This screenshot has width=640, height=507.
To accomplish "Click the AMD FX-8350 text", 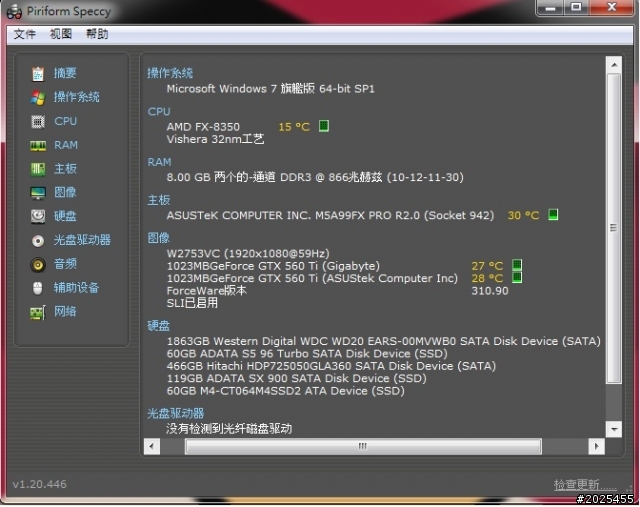I will click(x=203, y=127).
